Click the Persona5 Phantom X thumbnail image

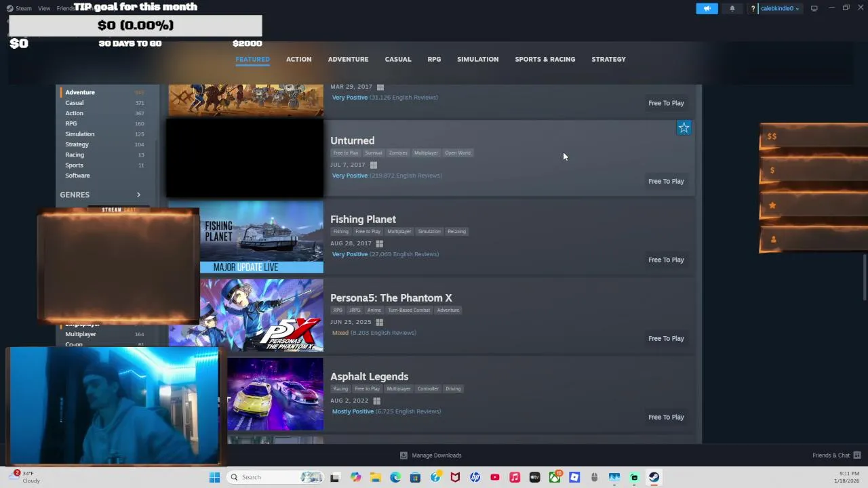(x=262, y=315)
